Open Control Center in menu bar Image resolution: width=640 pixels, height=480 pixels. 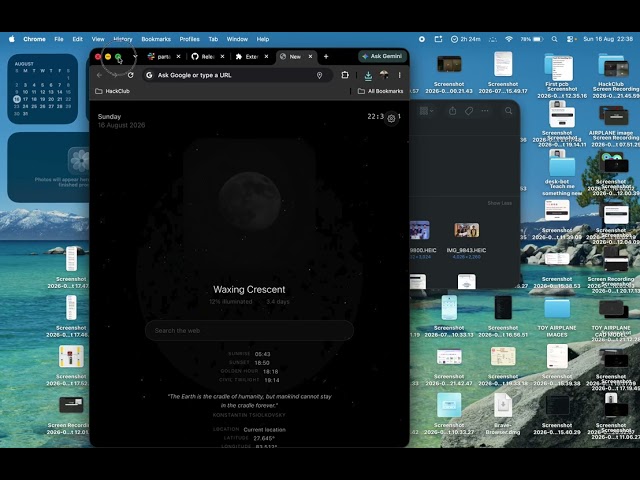(x=571, y=39)
